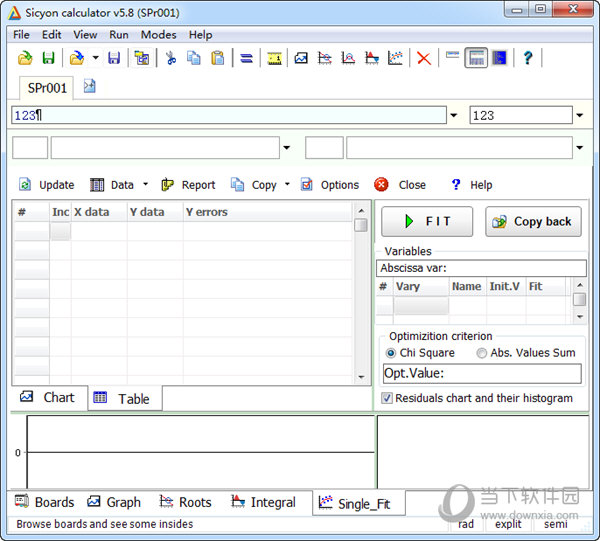Image resolution: width=600 pixels, height=541 pixels.
Task: Click the red X delete icon
Action: [x=424, y=58]
